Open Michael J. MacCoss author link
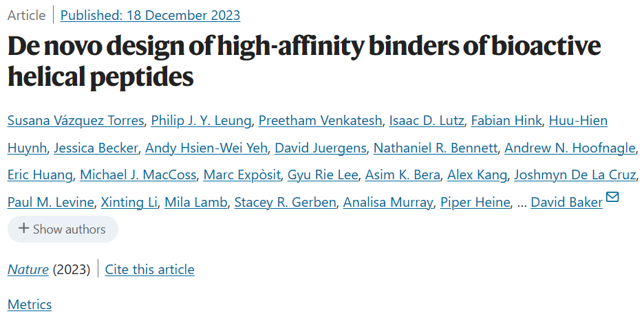This screenshot has height=316, width=644. point(138,175)
